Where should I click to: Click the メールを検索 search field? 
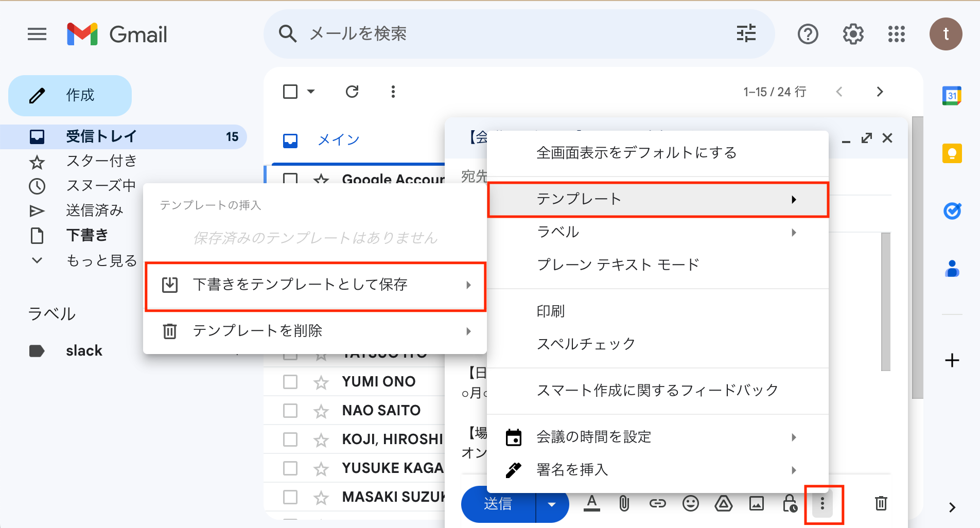pos(519,34)
